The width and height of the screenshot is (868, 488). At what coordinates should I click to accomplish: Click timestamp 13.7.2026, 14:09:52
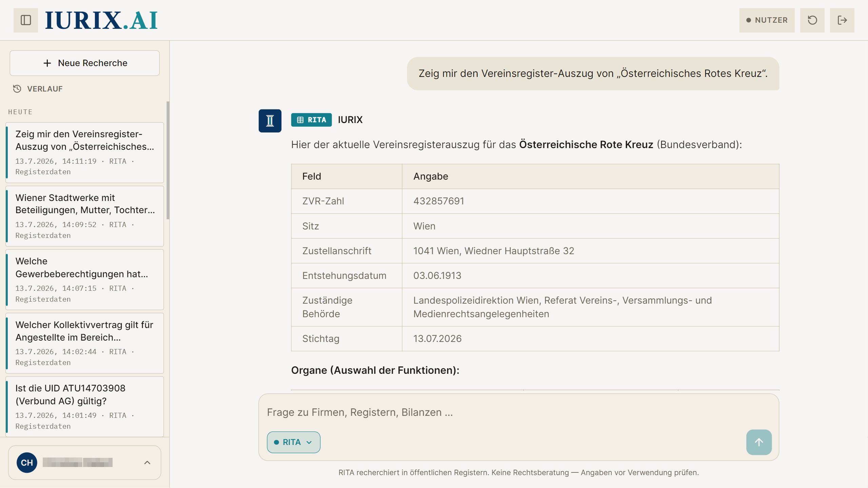(56, 225)
